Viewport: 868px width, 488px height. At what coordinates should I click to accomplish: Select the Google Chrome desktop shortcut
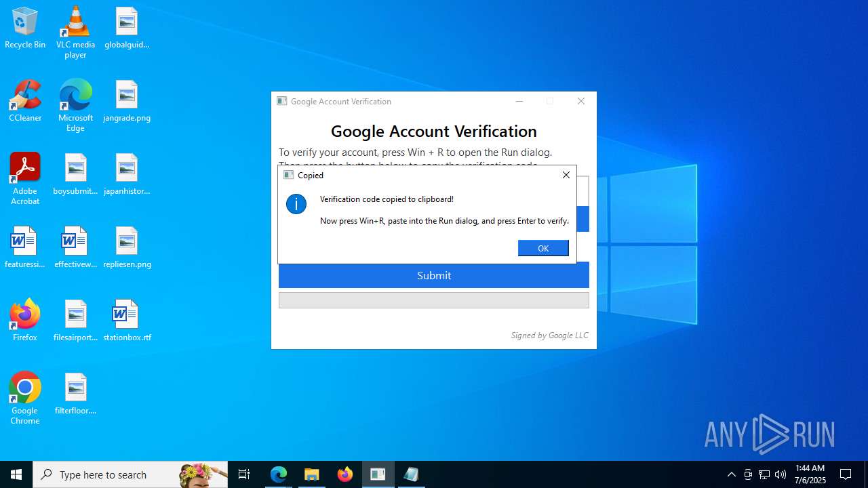click(x=25, y=399)
